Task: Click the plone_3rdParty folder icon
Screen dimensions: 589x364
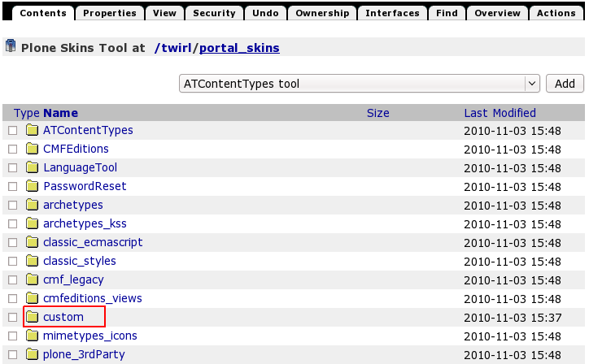Action: click(x=33, y=354)
